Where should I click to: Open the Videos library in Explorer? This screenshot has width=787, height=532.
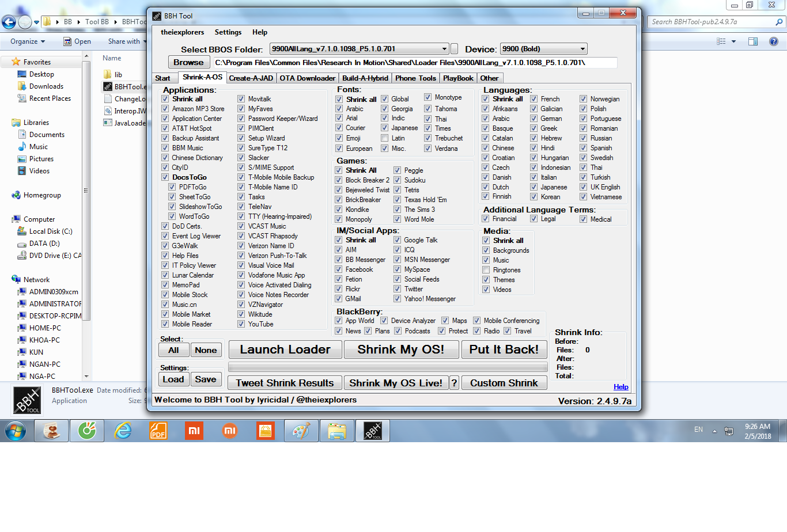click(39, 171)
